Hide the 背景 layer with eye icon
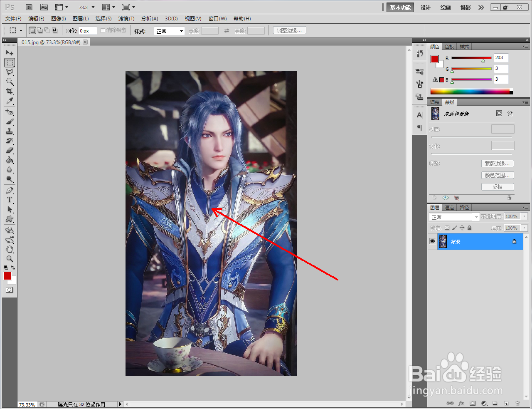Screen dimensions: 532x409 point(432,241)
